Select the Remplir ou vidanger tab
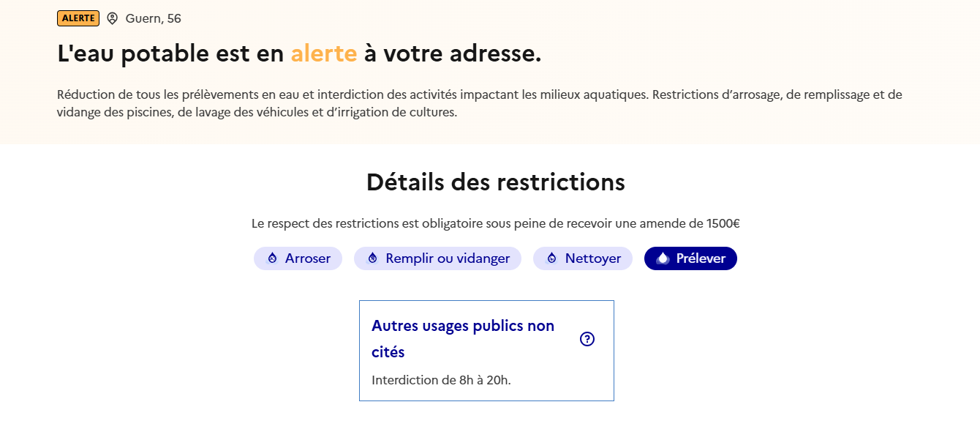 (x=437, y=258)
